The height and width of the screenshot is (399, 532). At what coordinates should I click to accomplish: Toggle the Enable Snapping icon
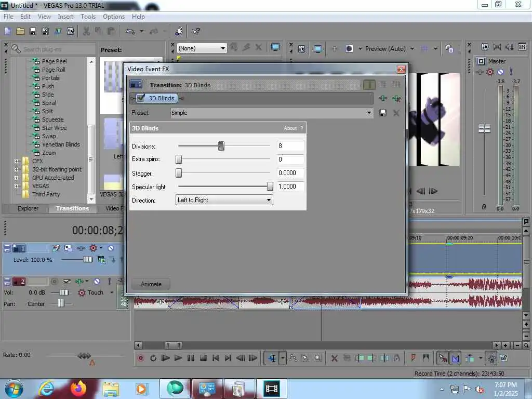(443, 358)
